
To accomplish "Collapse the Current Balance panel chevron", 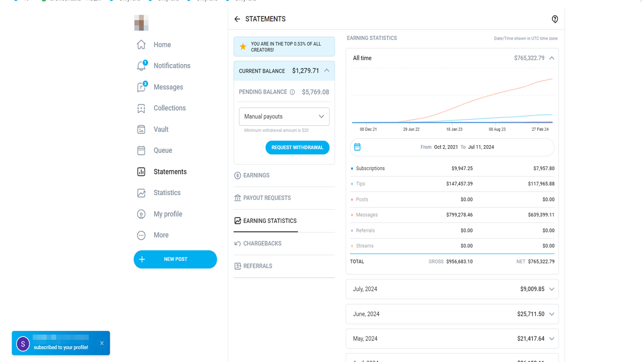I will [327, 71].
